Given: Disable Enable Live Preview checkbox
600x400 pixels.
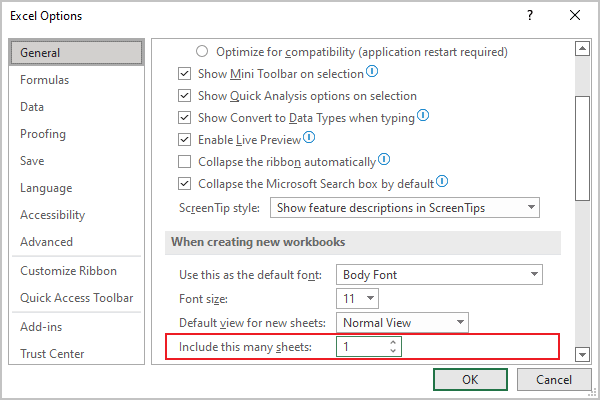Looking at the screenshot, I should pos(184,140).
